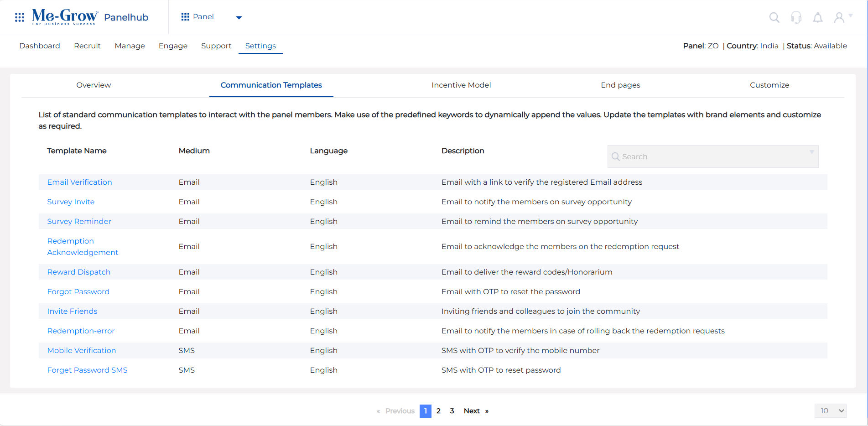
Task: Open the Engage menu
Action: pyautogui.click(x=173, y=46)
